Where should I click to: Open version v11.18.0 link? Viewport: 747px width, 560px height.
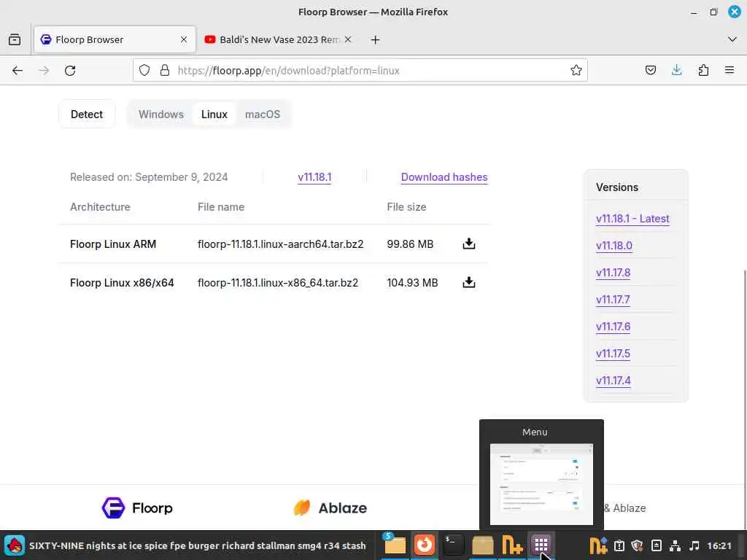click(x=614, y=246)
